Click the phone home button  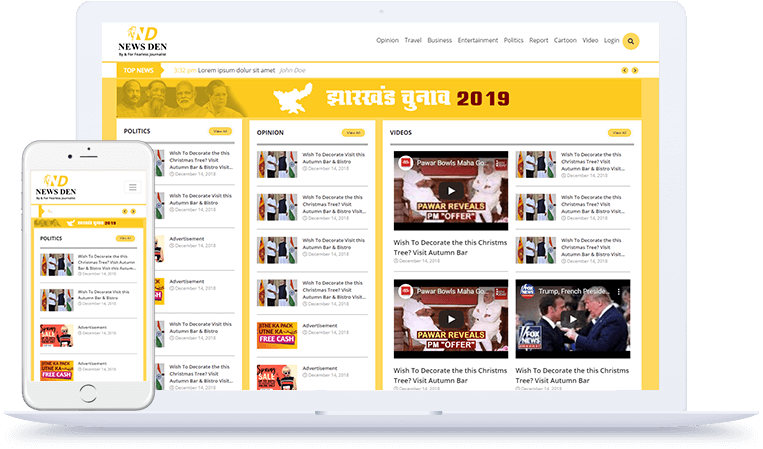click(x=88, y=394)
